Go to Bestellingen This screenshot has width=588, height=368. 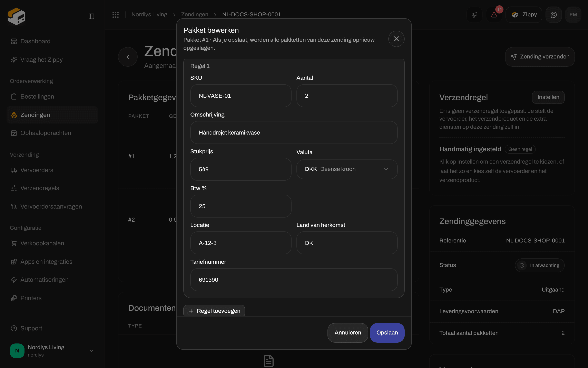pos(52,96)
